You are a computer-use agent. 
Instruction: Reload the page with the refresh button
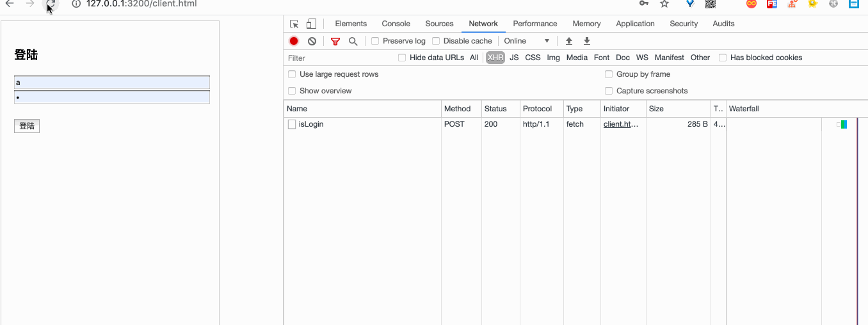tap(51, 4)
